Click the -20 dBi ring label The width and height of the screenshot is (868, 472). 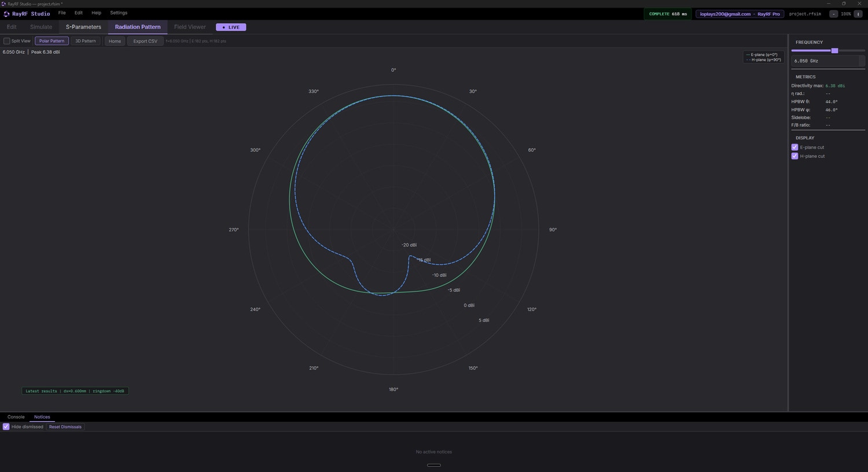click(409, 245)
